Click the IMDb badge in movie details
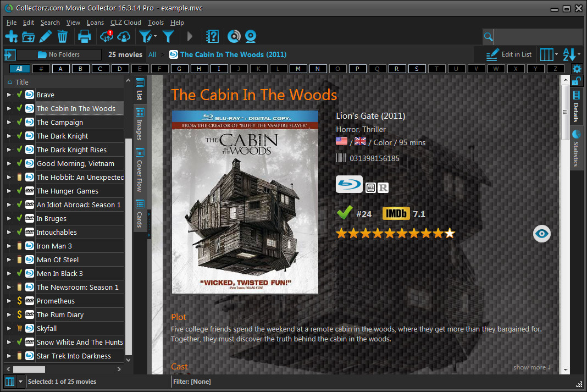The height and width of the screenshot is (392, 587). [396, 214]
